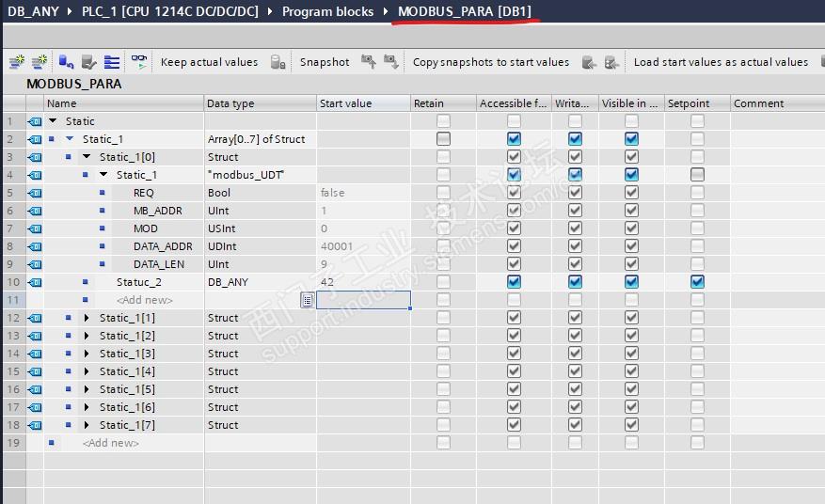The width and height of the screenshot is (825, 504).
Task: Click the tag icon in the Static_1[4] row
Action: pos(35,372)
